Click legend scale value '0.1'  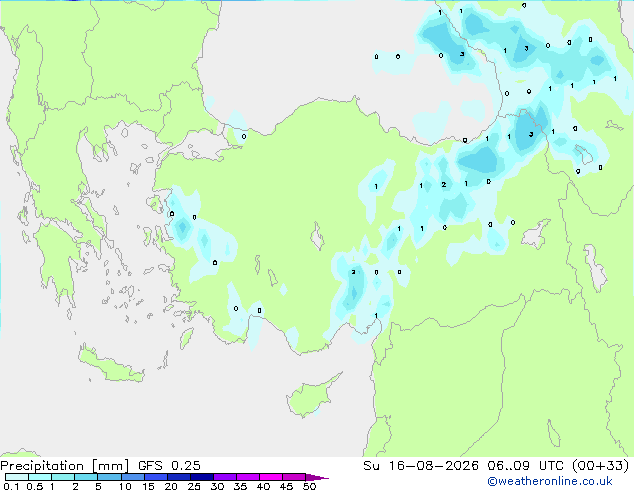pyautogui.click(x=11, y=486)
